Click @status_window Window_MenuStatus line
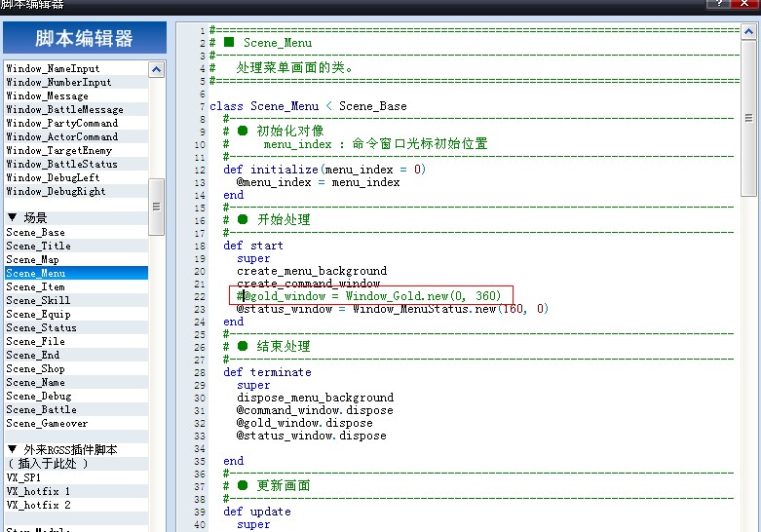 [392, 309]
